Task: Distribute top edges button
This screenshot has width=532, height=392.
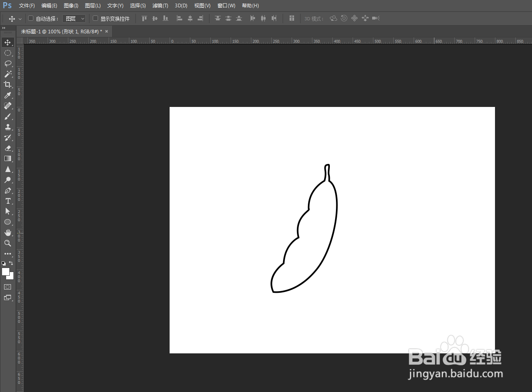Action: click(218, 18)
